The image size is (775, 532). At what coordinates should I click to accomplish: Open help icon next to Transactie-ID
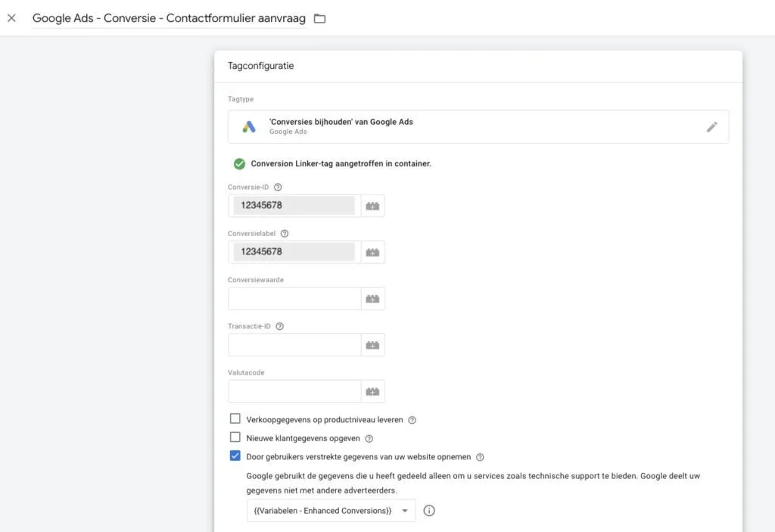tap(280, 326)
